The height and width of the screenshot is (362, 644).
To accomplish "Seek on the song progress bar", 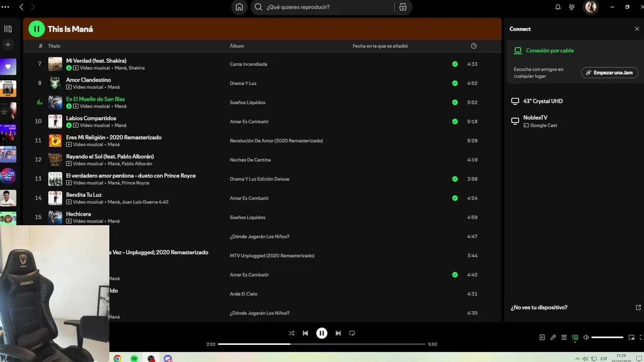I will 322,344.
